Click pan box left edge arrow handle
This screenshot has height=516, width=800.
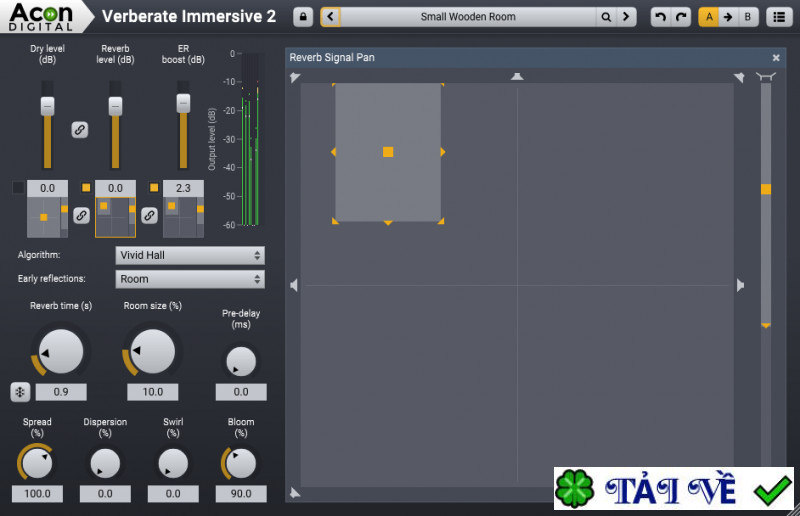(x=334, y=152)
